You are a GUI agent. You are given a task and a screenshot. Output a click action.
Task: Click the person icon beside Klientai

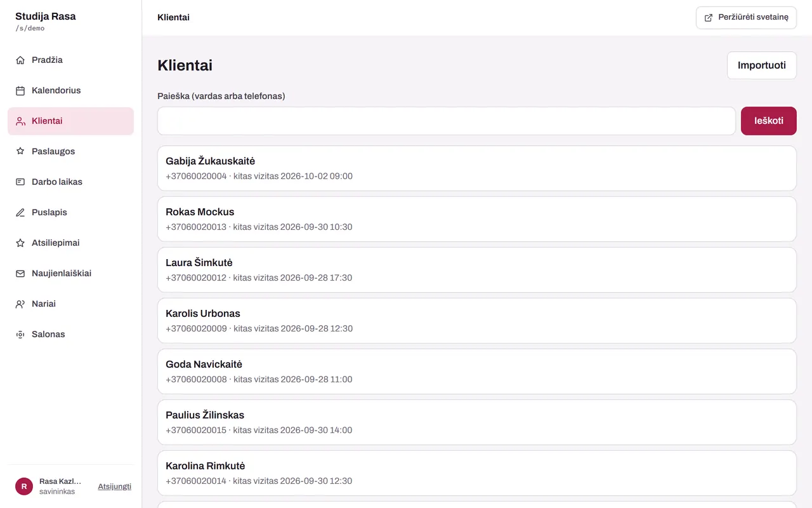(20, 121)
